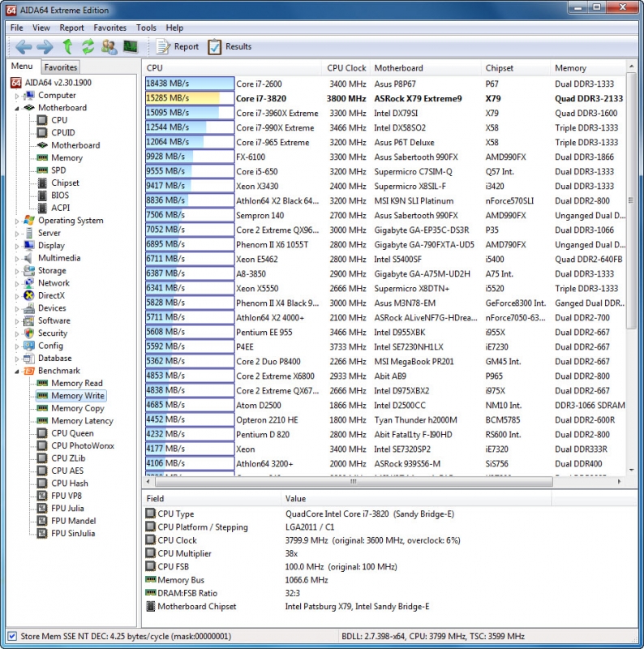Select the FPU Julia benchmark icon
644x649 pixels.
point(42,509)
